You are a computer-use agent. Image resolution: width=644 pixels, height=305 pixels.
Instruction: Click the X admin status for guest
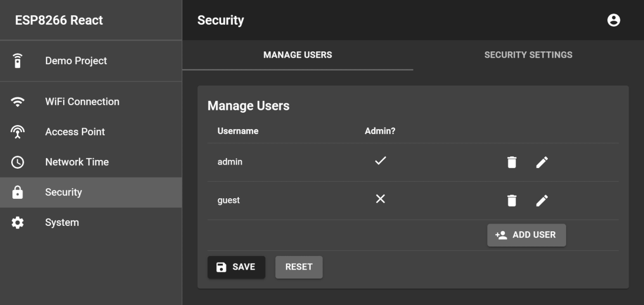pos(380,199)
